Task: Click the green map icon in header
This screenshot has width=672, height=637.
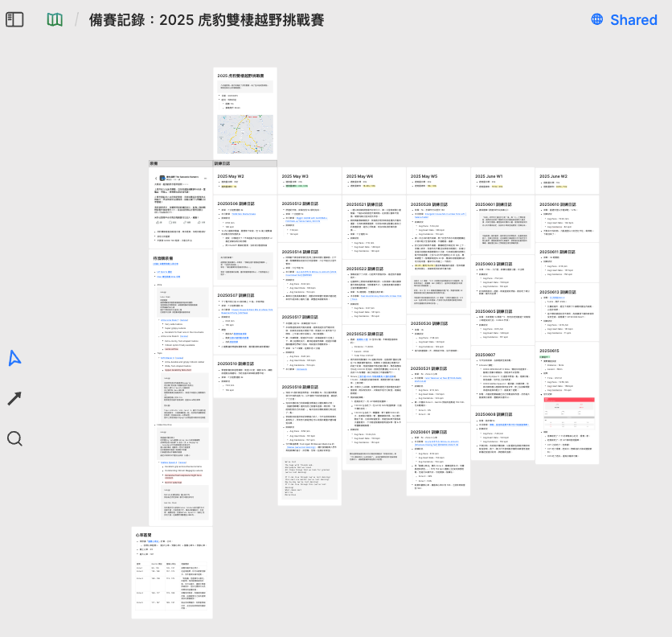Action: tap(55, 19)
